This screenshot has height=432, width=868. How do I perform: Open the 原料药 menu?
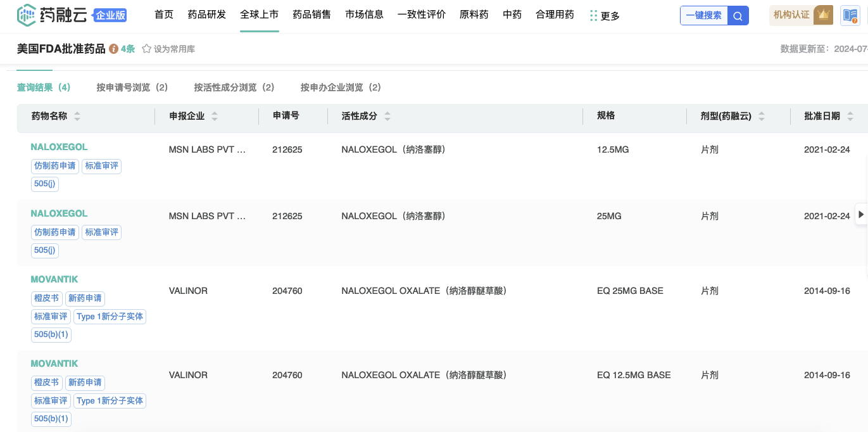[x=474, y=15]
